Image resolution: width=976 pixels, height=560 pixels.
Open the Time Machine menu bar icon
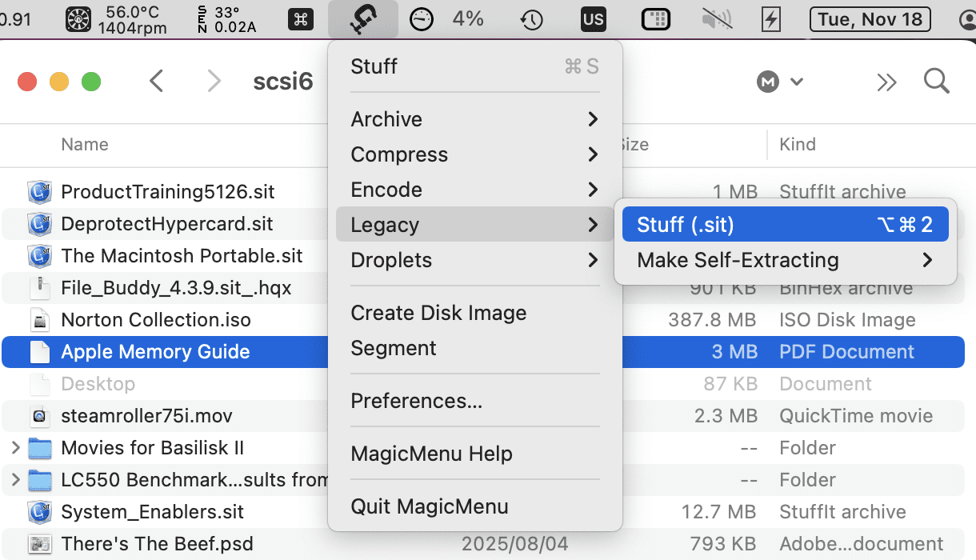click(x=532, y=19)
